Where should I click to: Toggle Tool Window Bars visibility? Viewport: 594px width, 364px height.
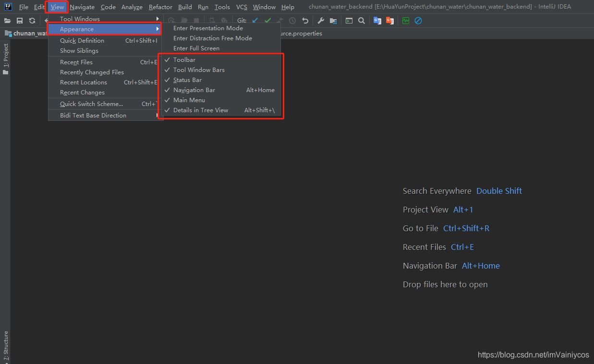coord(221,70)
